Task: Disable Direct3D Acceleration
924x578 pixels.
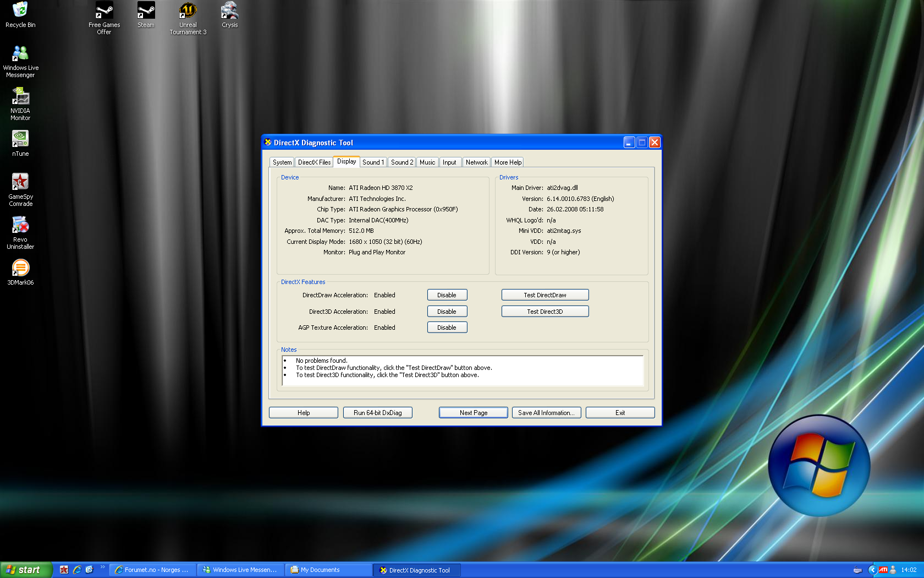Action: click(447, 312)
